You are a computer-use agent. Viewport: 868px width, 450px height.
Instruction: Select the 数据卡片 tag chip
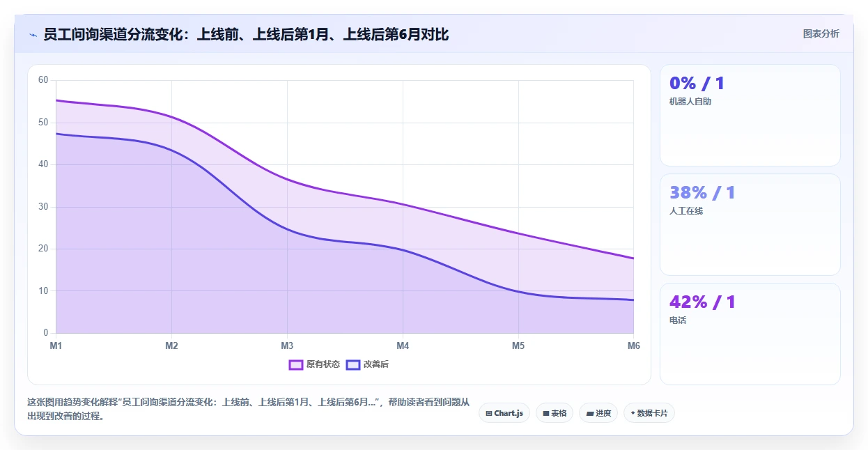click(x=649, y=413)
